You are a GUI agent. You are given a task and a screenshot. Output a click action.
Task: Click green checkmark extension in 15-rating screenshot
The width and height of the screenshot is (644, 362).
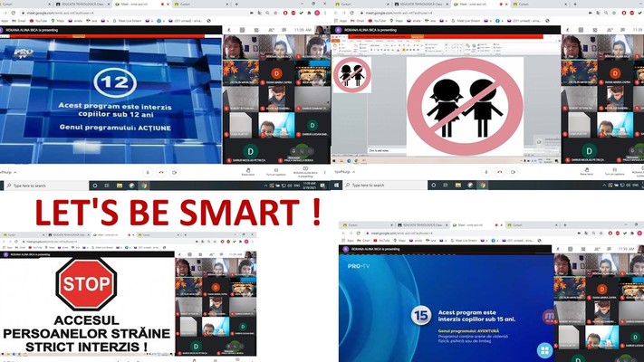pyautogui.click(x=625, y=233)
